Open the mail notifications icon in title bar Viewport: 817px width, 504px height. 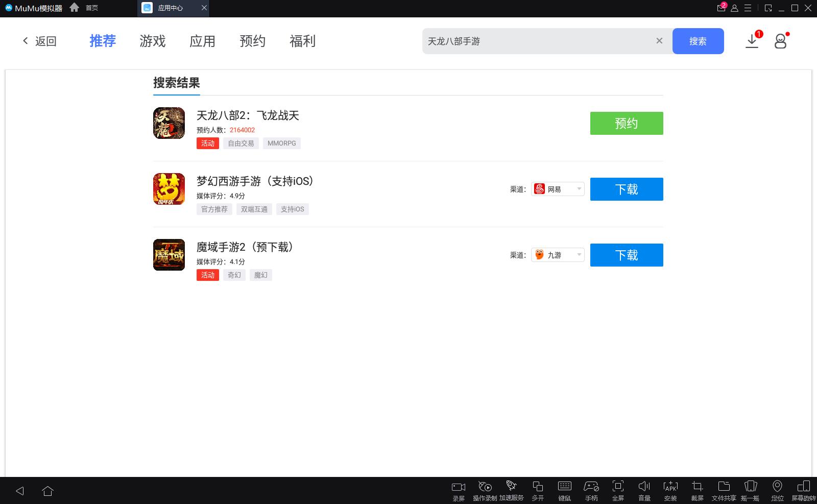pos(722,8)
